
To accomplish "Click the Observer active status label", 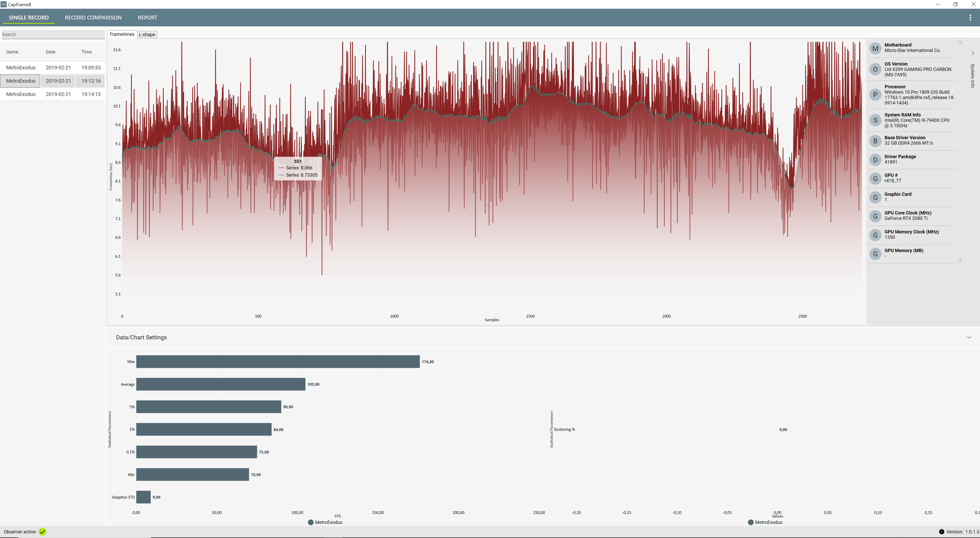I will coord(20,532).
